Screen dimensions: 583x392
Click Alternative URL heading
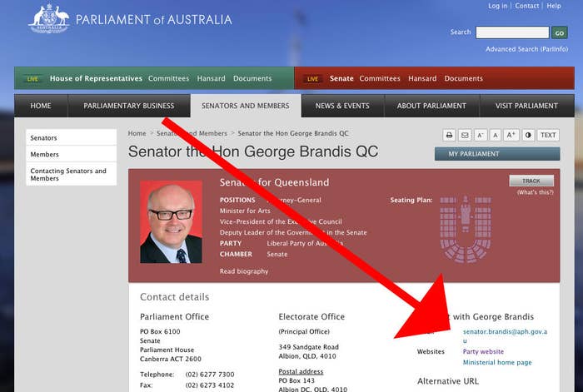click(x=448, y=381)
